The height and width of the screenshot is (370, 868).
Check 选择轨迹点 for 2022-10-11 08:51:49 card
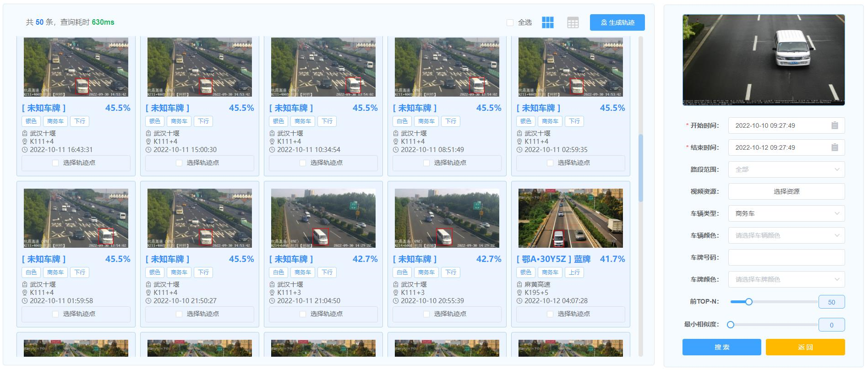click(426, 163)
